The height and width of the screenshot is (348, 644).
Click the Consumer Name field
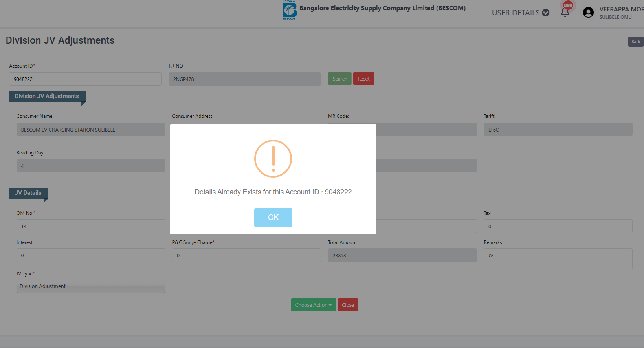point(91,129)
